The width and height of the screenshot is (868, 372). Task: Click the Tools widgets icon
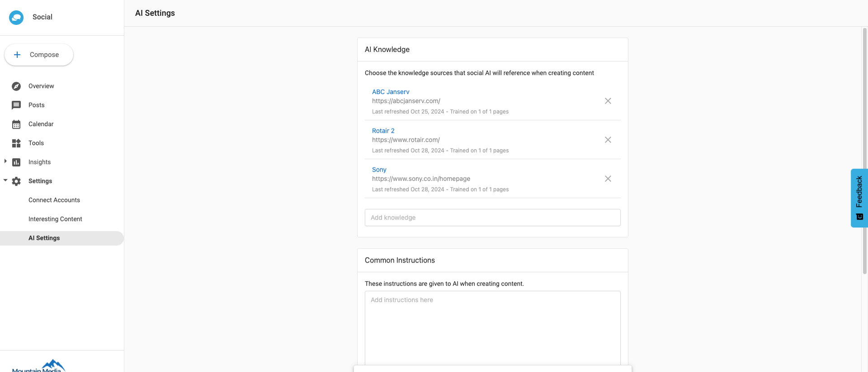[x=16, y=143]
